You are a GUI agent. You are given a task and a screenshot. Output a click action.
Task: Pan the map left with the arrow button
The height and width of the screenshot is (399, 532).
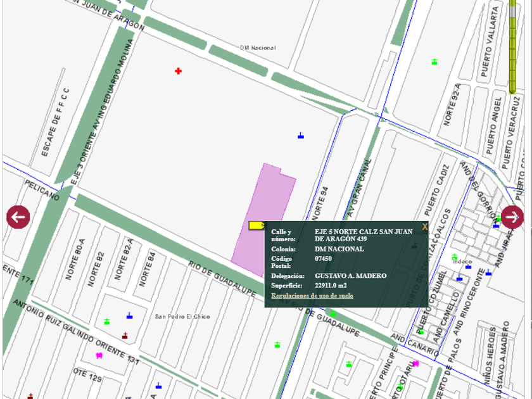18,217
